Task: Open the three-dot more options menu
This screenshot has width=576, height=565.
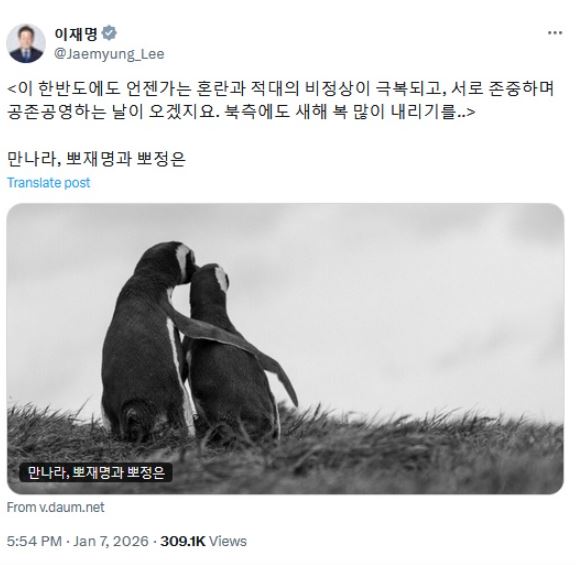Action: pos(555,33)
